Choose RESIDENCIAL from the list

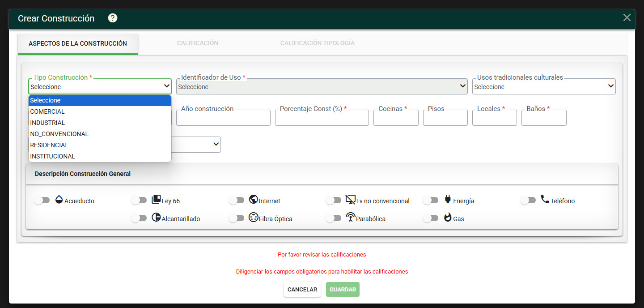[x=100, y=145]
